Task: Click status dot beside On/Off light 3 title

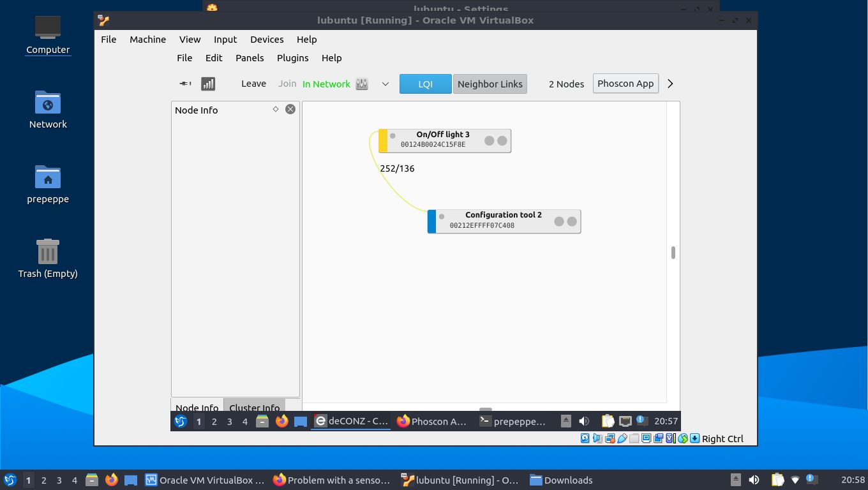Action: [x=393, y=135]
